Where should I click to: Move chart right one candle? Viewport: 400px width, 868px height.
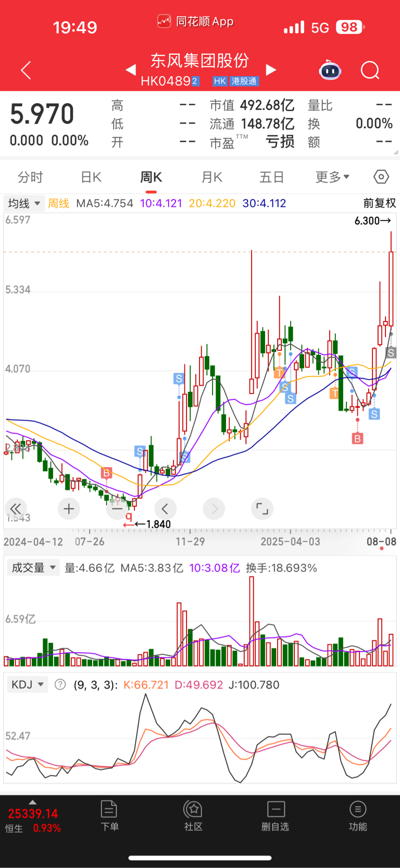214,509
